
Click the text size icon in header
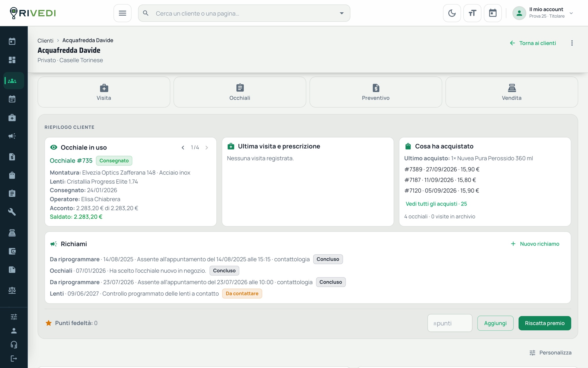472,13
